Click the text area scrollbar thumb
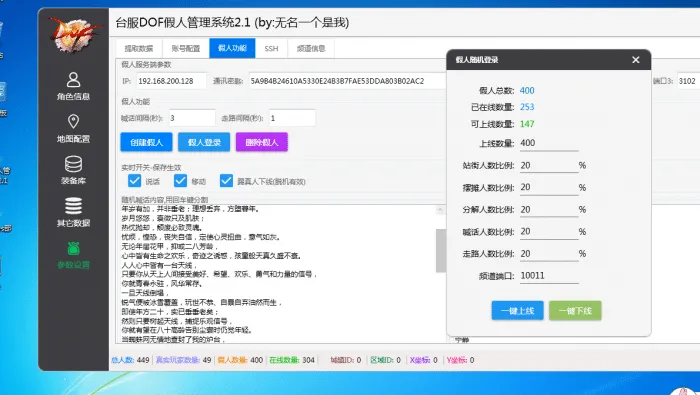The width and height of the screenshot is (700, 395). (x=441, y=250)
